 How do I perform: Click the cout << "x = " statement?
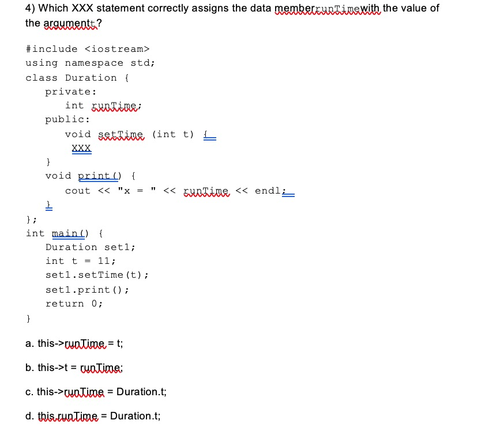[180, 191]
